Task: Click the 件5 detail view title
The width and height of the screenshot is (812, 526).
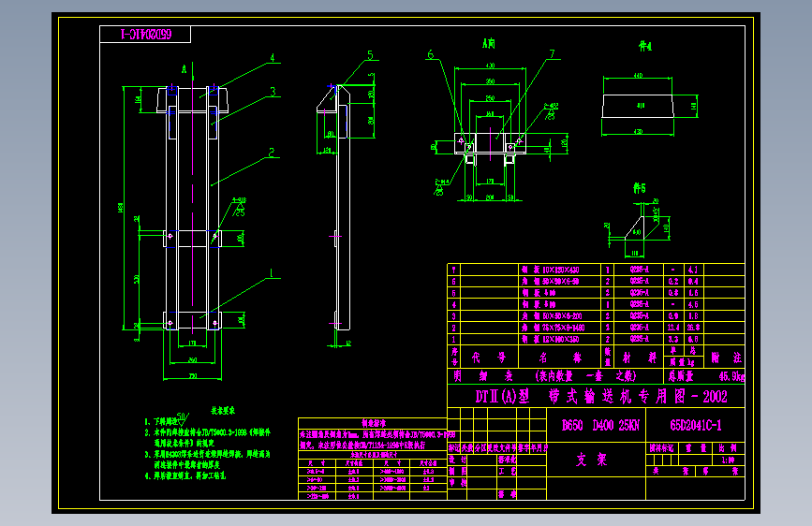Action: click(640, 188)
